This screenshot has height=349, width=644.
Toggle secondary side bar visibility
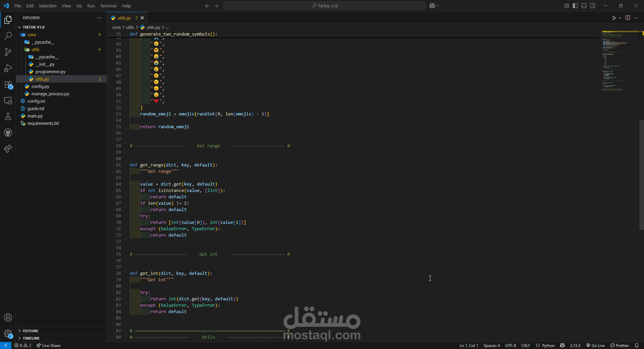(x=593, y=6)
